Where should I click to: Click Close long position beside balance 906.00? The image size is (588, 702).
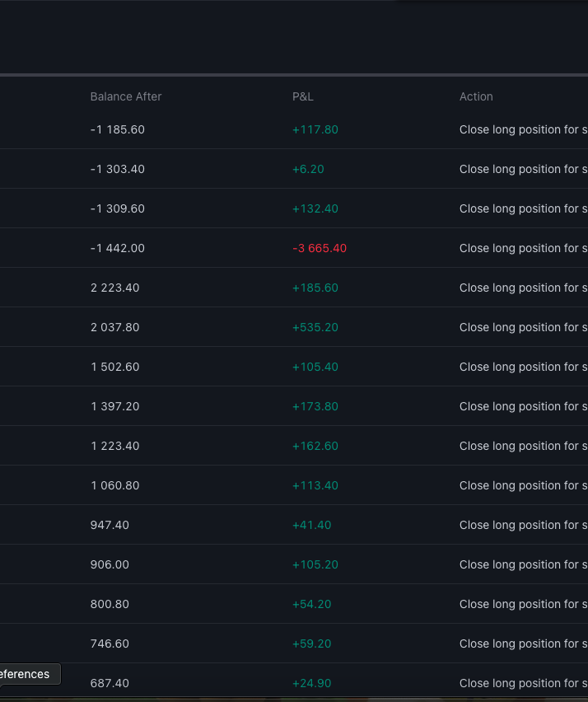point(522,564)
